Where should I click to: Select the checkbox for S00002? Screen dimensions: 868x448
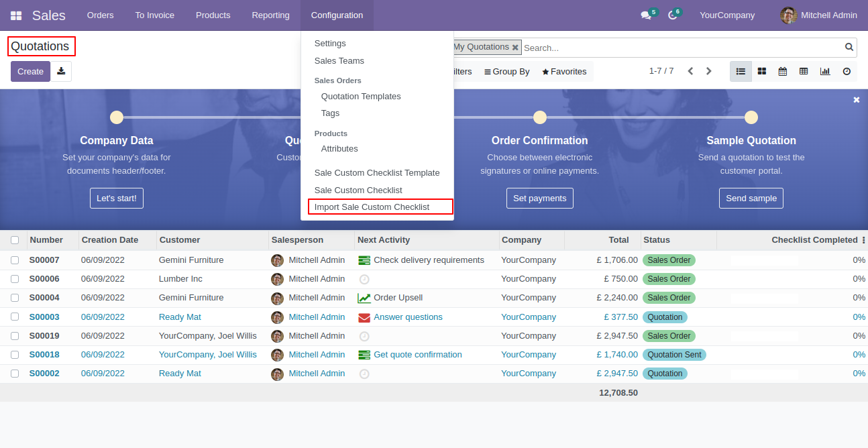[15, 374]
